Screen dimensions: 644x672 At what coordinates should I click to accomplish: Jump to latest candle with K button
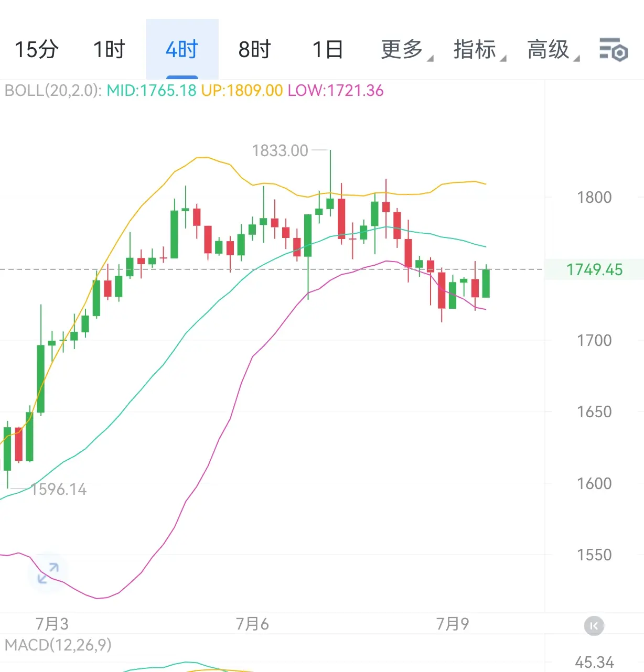tap(594, 626)
